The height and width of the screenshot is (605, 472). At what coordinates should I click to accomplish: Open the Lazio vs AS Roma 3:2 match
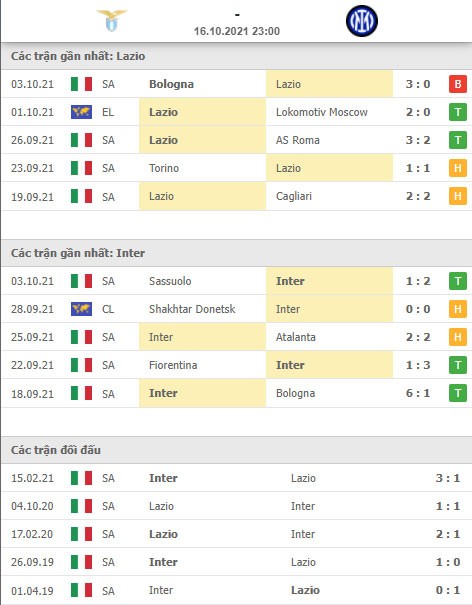236,140
